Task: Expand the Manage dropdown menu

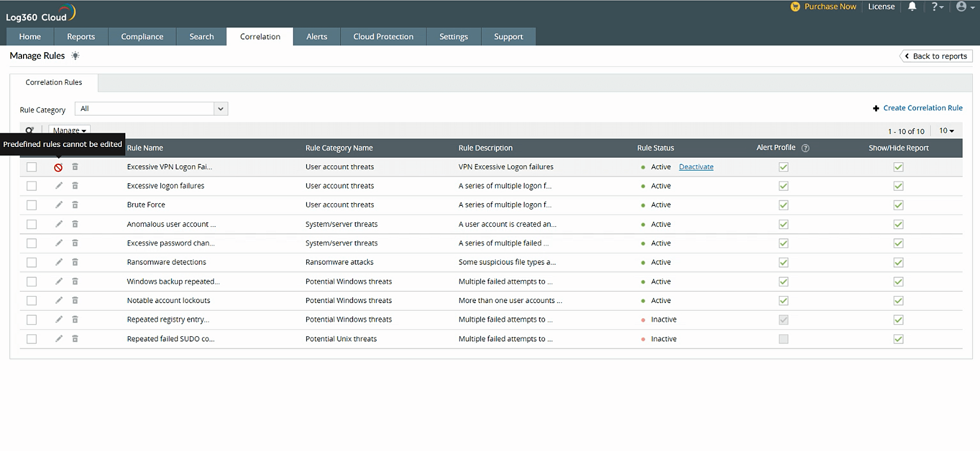Action: [x=70, y=130]
